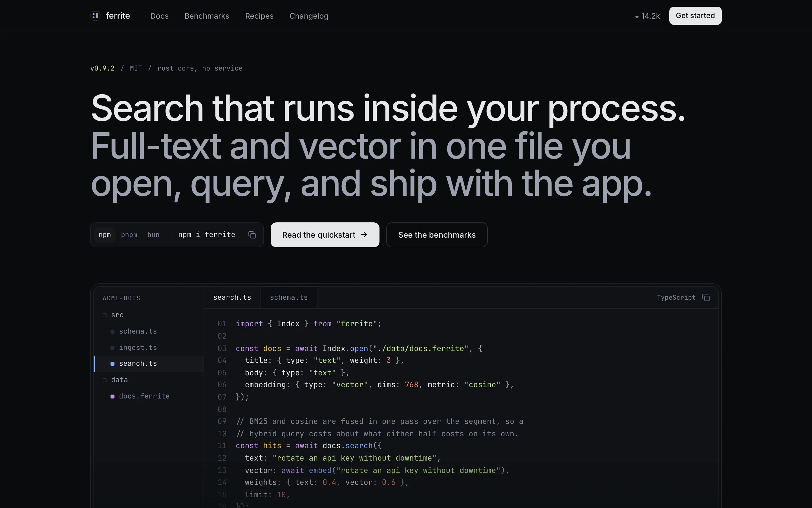Viewport: 812px width, 508px height.
Task: Open the ferrite home link text
Action: click(118, 16)
